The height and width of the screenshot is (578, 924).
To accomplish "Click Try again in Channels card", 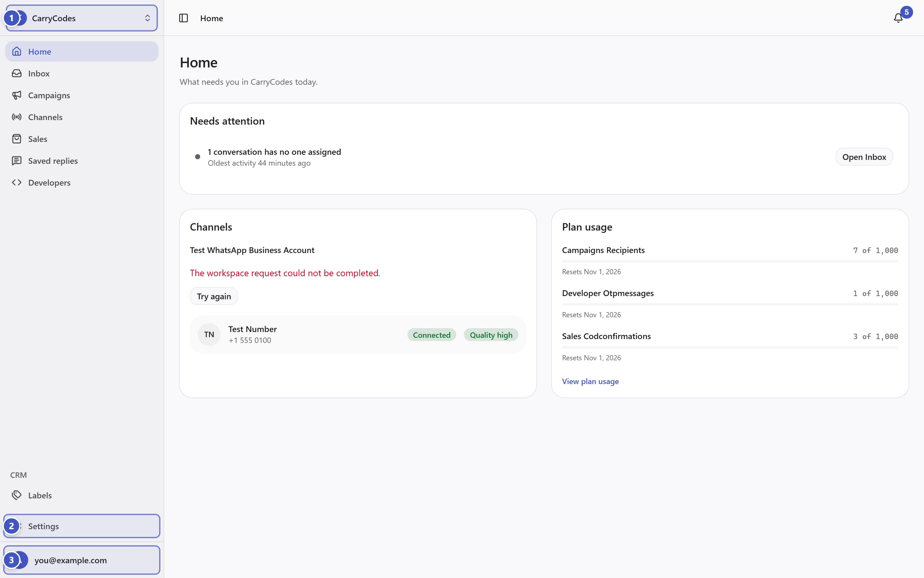I will click(214, 296).
